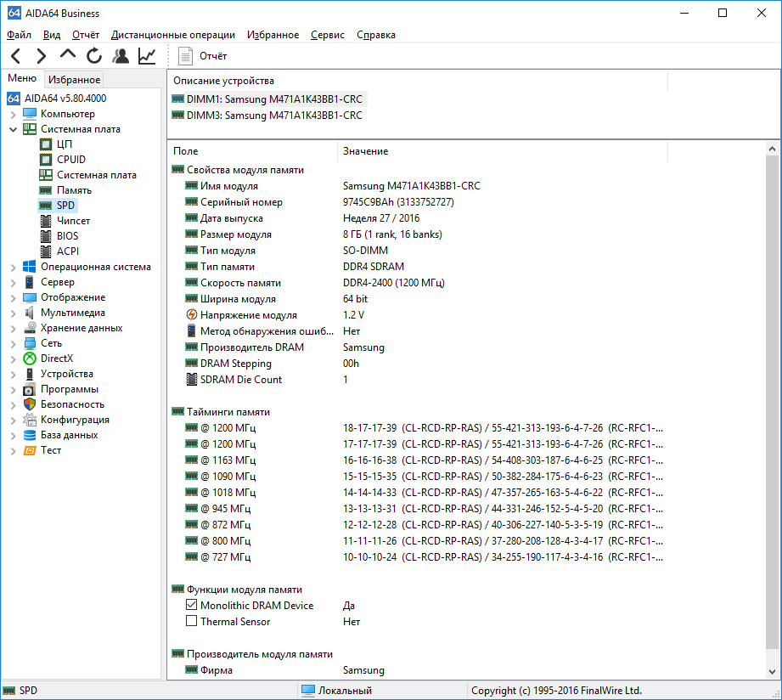Select the Скорость памяти row
Viewport: 782px width, 700px height.
pos(418,282)
